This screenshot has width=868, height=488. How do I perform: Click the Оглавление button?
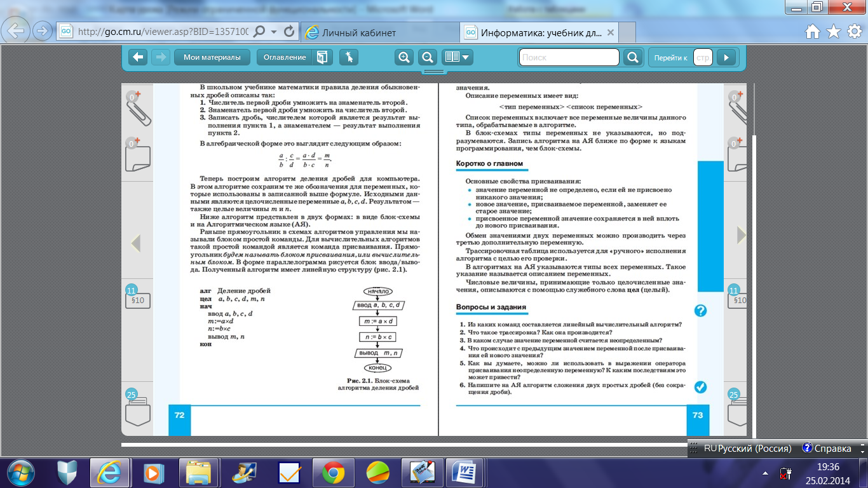[285, 57]
